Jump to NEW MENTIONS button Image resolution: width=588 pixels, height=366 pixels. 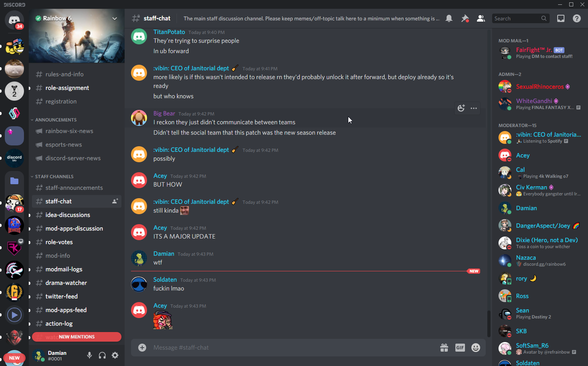tap(77, 337)
